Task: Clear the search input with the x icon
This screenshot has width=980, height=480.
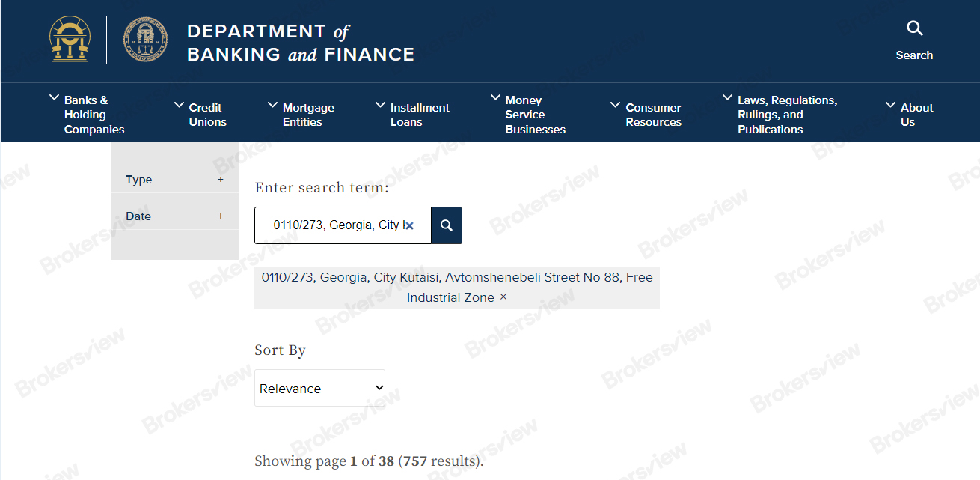Action: click(409, 225)
